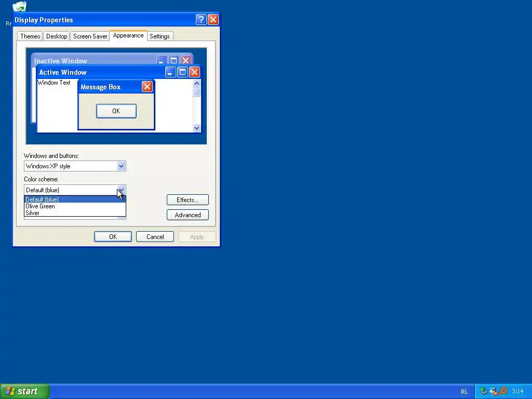Viewport: 532px width, 399px height.
Task: Click the Windows XP style combo field
Action: coord(75,166)
